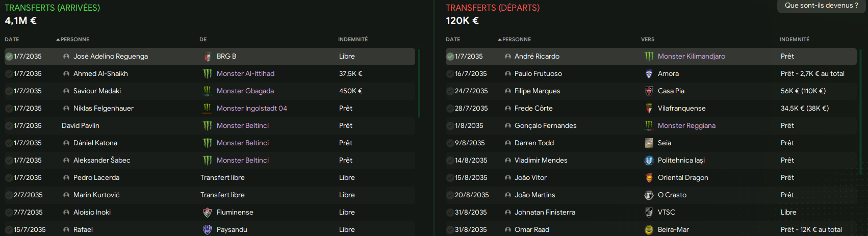Click the Fluminense club crest
This screenshot has height=236, width=868.
pyautogui.click(x=207, y=213)
